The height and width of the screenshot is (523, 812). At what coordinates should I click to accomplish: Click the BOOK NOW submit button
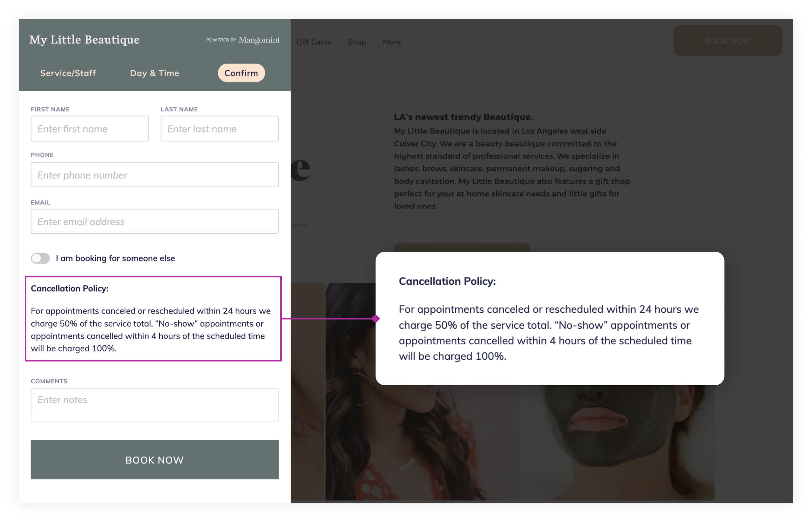click(155, 460)
